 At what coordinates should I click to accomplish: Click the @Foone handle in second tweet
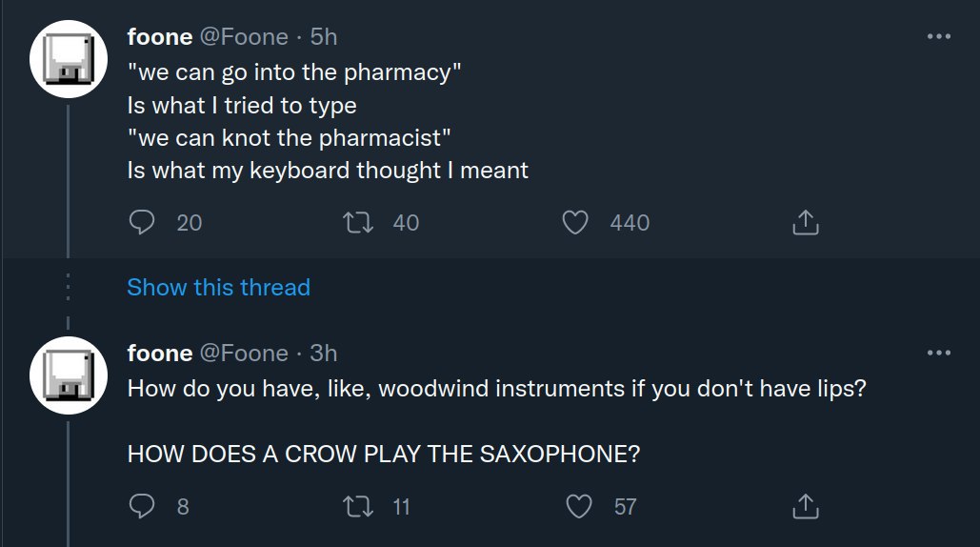click(x=244, y=354)
